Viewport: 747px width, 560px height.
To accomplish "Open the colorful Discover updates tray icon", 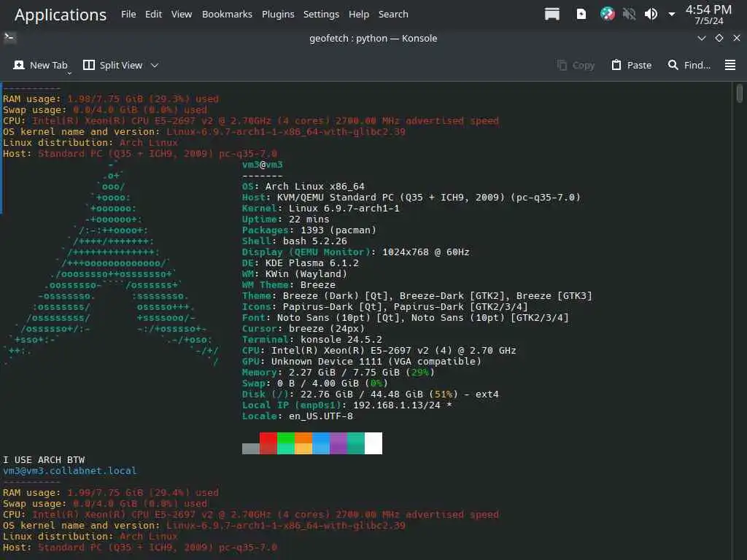I will (607, 14).
